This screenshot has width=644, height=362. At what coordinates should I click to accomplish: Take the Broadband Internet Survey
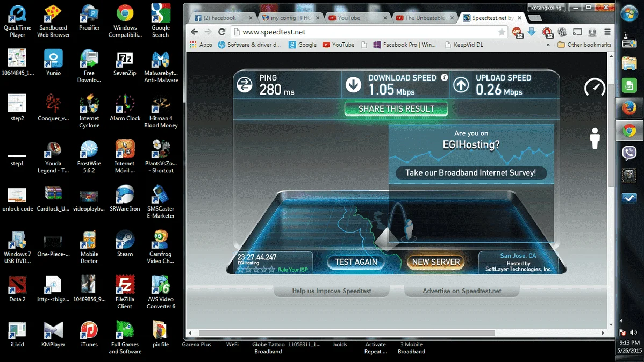471,173
